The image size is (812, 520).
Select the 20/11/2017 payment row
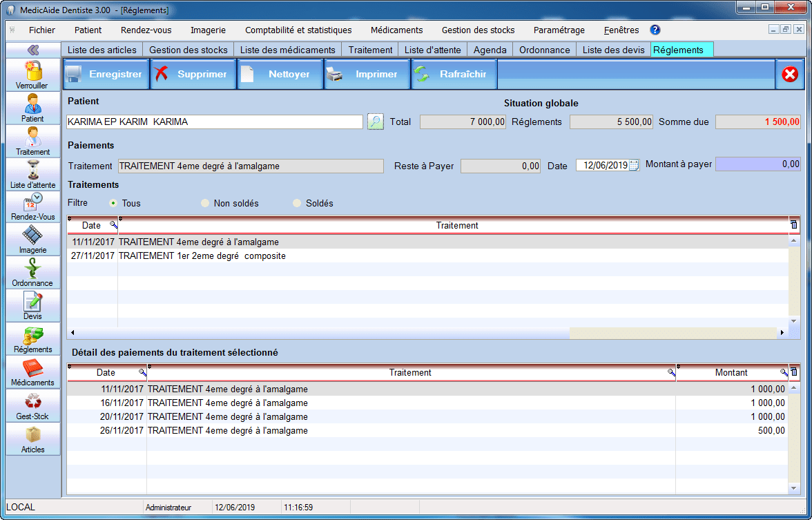428,417
